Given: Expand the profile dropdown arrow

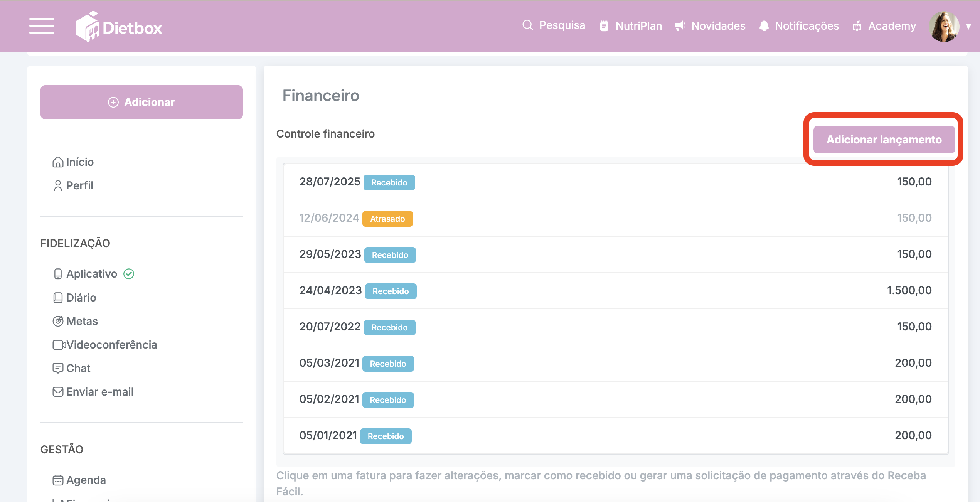Looking at the screenshot, I should [968, 26].
